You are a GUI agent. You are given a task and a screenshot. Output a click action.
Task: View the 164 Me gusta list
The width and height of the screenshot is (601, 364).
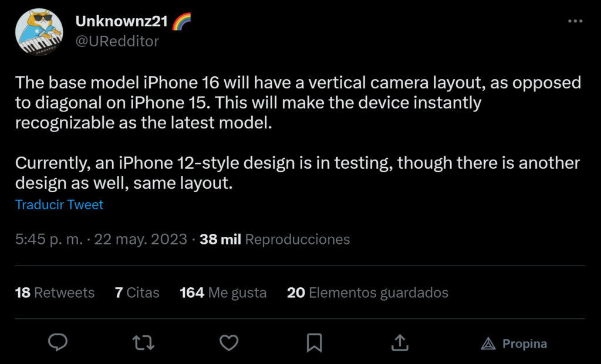click(223, 292)
